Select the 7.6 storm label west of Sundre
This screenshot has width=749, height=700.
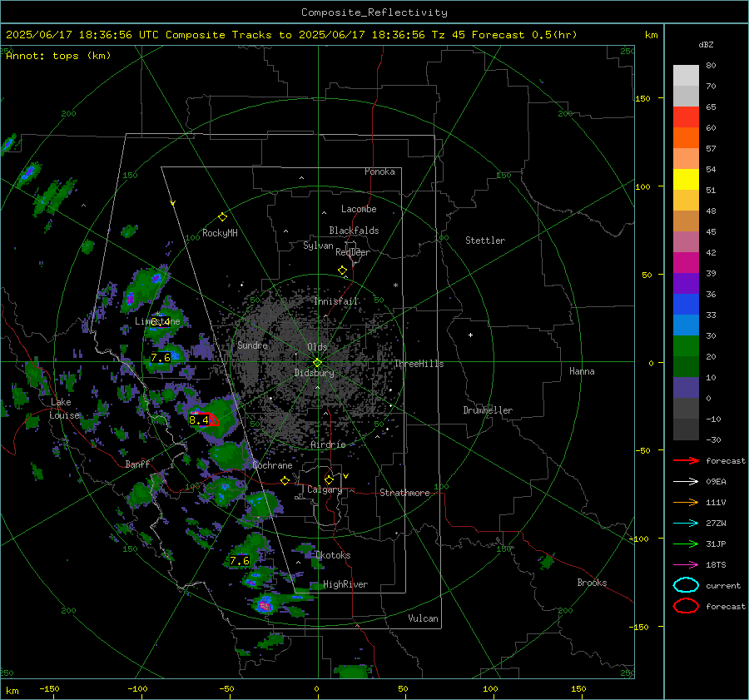click(161, 357)
